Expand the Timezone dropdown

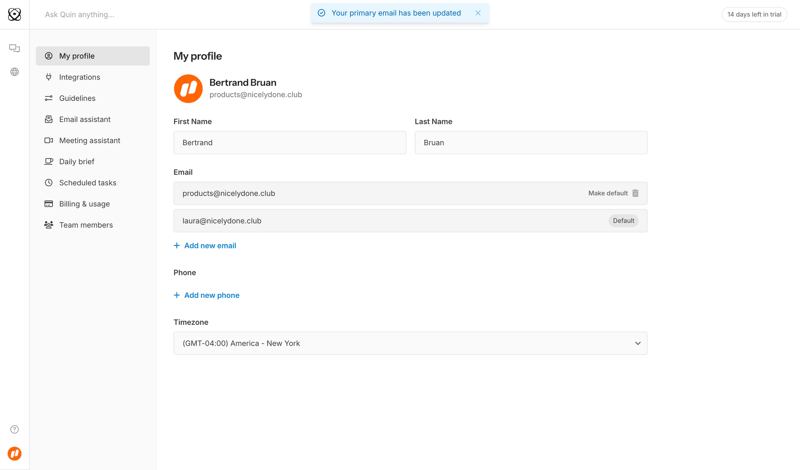pyautogui.click(x=410, y=343)
